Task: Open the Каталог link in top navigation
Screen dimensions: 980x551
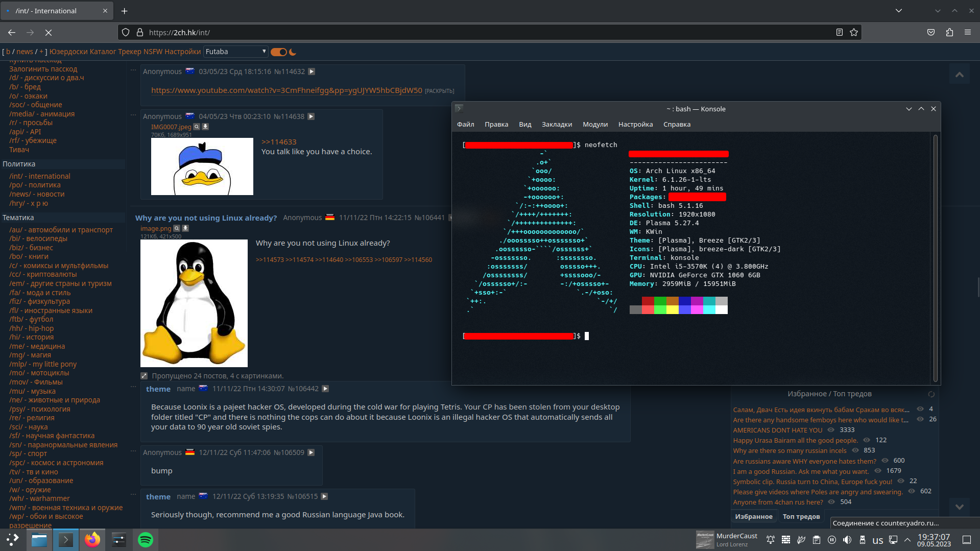Action: pos(103,52)
